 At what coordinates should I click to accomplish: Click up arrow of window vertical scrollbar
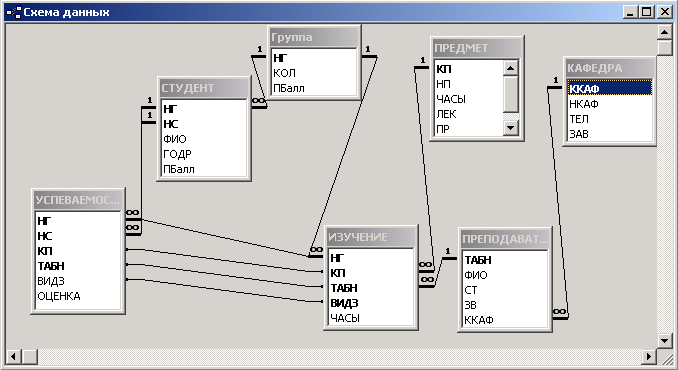(x=664, y=32)
